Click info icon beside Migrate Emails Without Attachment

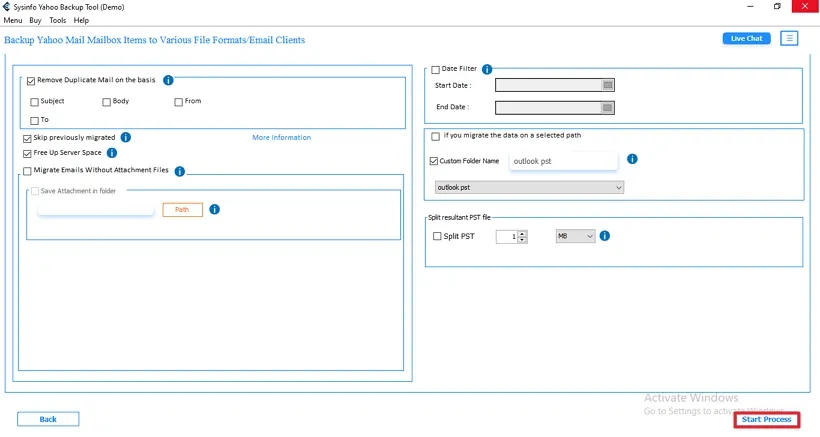pyautogui.click(x=179, y=171)
